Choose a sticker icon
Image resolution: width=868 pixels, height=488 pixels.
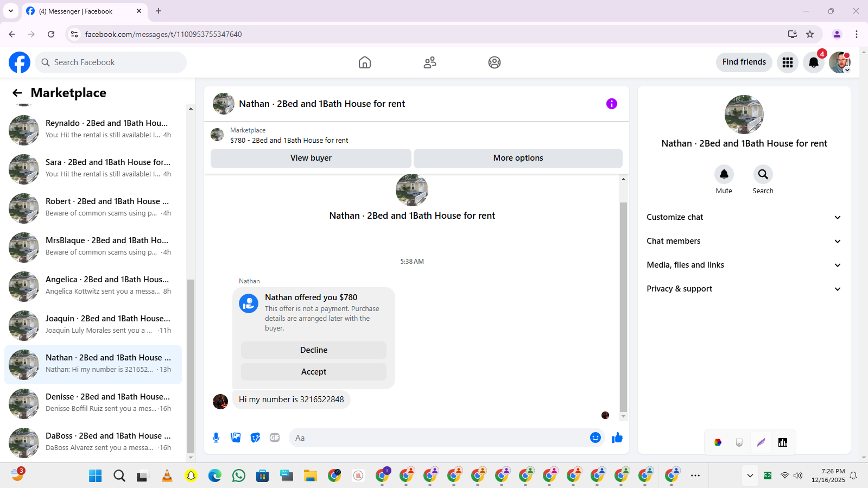tap(255, 438)
